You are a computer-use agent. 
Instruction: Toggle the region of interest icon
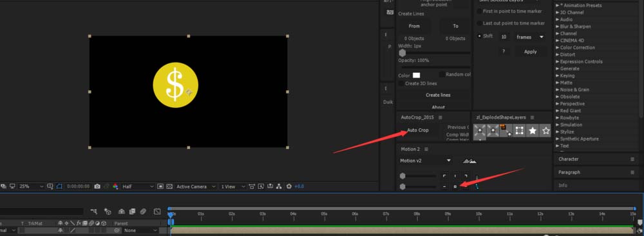(x=160, y=186)
